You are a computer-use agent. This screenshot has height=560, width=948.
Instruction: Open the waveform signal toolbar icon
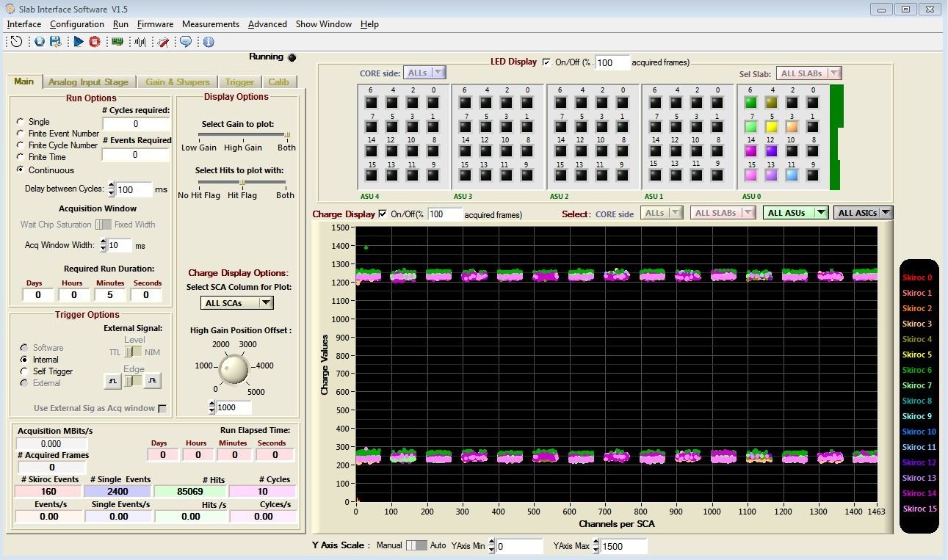[140, 42]
